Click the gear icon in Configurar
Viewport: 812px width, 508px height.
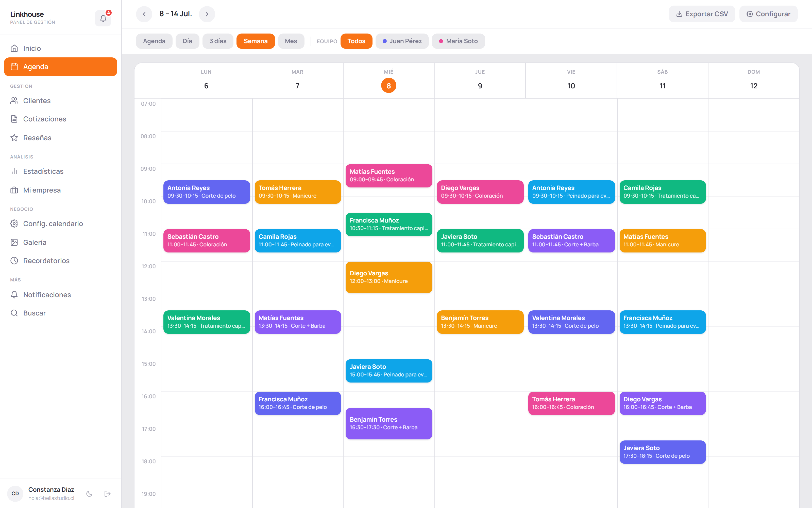pyautogui.click(x=750, y=14)
